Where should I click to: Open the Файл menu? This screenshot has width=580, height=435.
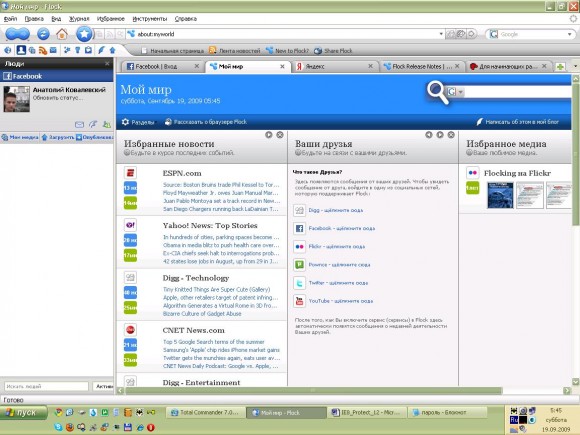(10, 19)
